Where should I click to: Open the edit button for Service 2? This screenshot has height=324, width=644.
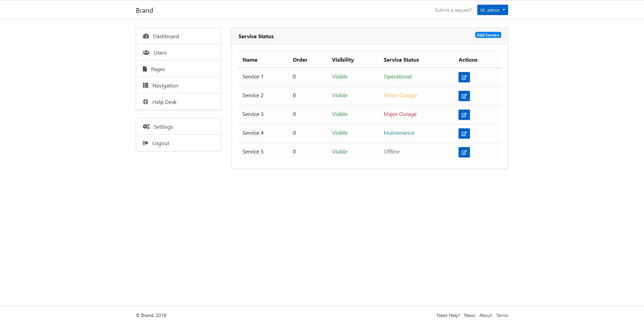coord(464,96)
